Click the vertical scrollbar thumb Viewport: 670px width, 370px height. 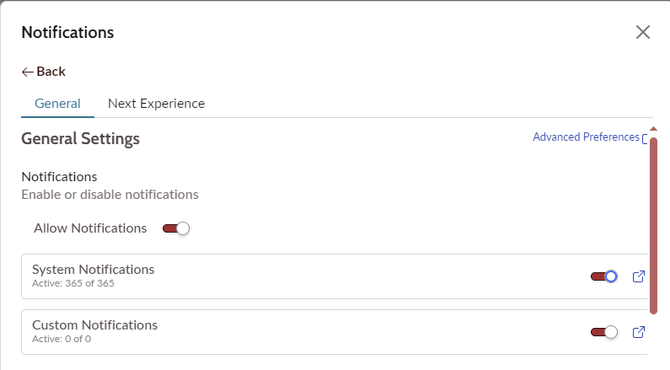click(x=653, y=226)
